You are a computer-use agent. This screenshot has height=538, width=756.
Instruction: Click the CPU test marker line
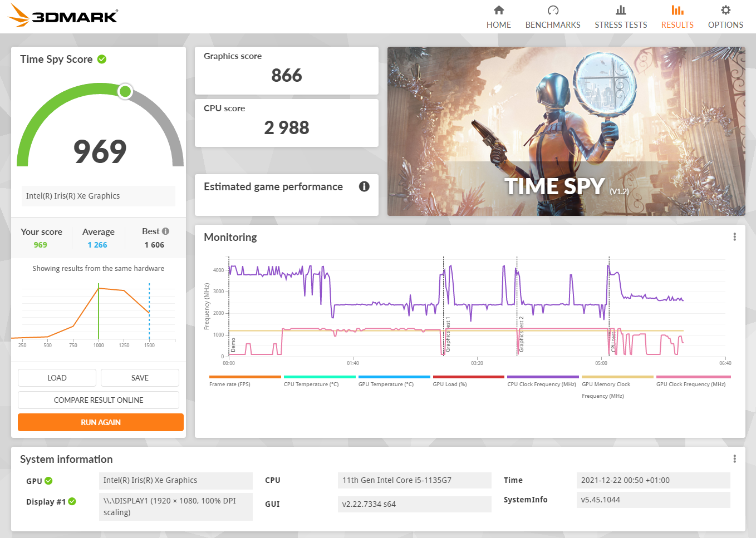point(609,306)
